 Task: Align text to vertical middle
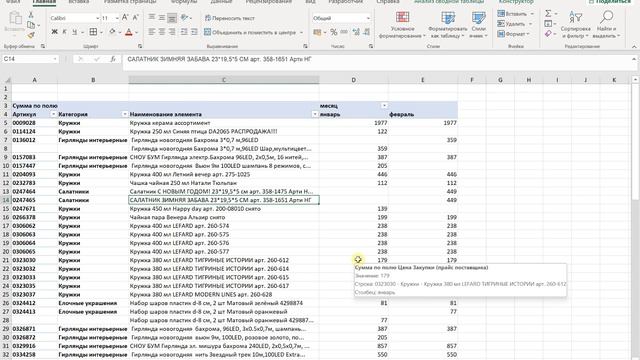click(x=162, y=18)
